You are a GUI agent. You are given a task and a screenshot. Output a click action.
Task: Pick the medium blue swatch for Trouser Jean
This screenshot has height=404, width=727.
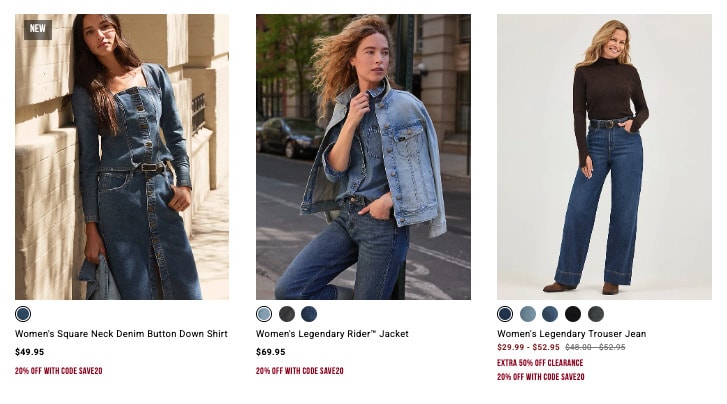550,314
